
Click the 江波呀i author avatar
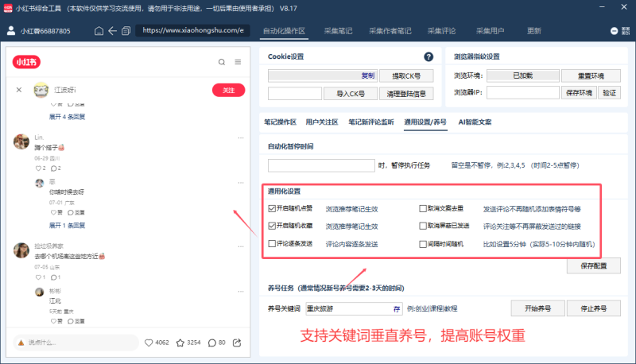tap(41, 90)
